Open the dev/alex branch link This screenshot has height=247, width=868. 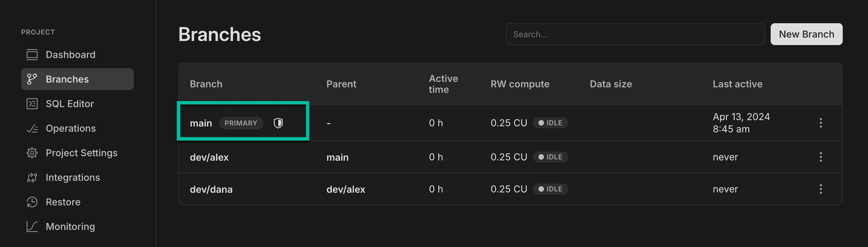click(x=209, y=158)
